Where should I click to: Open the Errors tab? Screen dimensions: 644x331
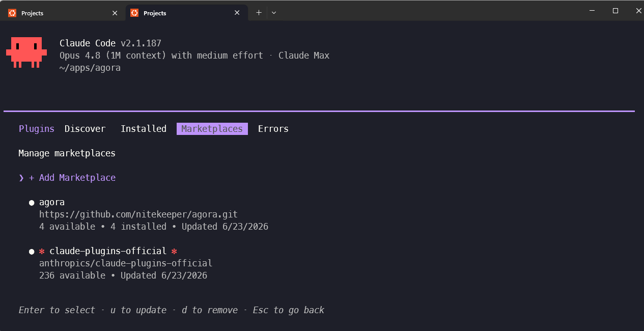273,129
